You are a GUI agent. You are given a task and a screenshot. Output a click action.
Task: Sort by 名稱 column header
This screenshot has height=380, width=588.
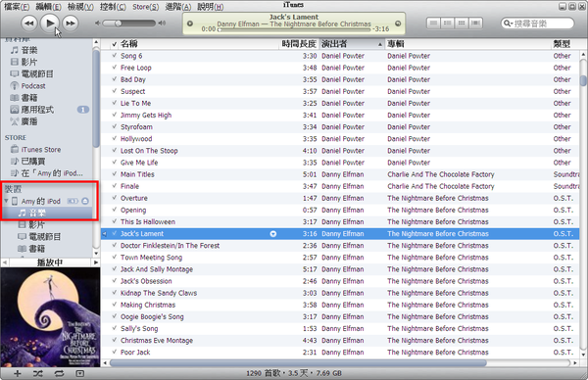pyautogui.click(x=199, y=44)
